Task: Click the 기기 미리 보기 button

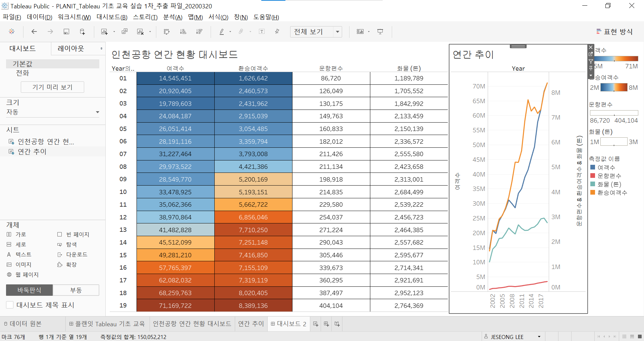Action: tap(52, 87)
